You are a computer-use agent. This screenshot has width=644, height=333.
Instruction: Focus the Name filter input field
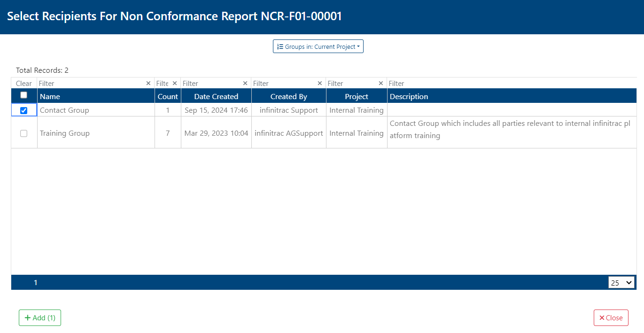pos(92,83)
